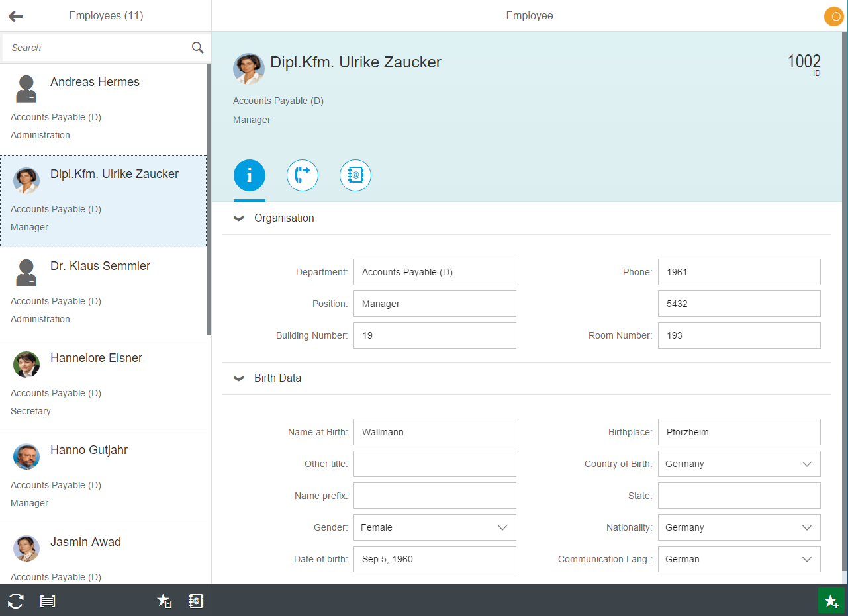Click the Date of birth field
Image resolution: width=848 pixels, height=616 pixels.
(x=434, y=559)
